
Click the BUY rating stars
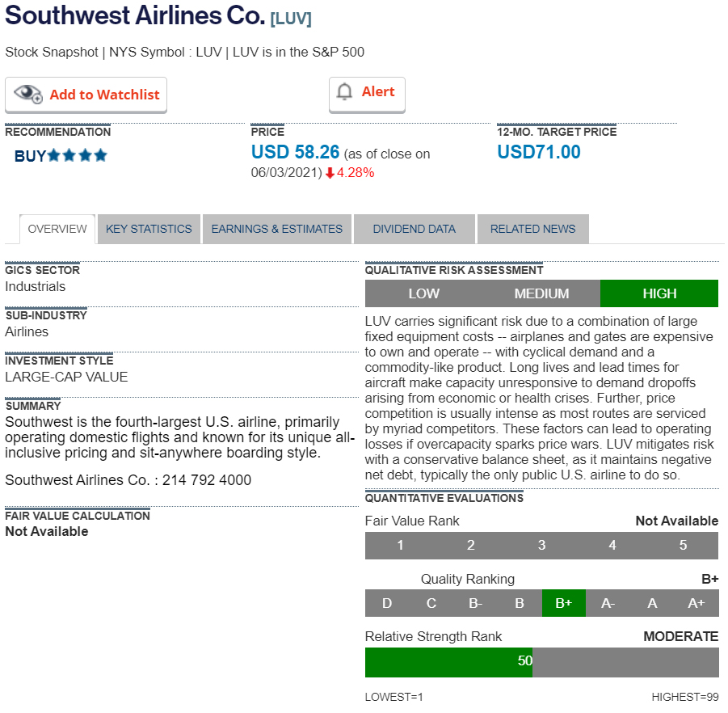[x=78, y=155]
